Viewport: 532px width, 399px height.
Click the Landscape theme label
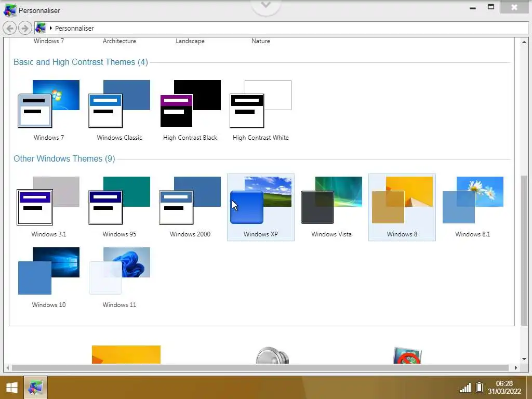click(x=190, y=41)
